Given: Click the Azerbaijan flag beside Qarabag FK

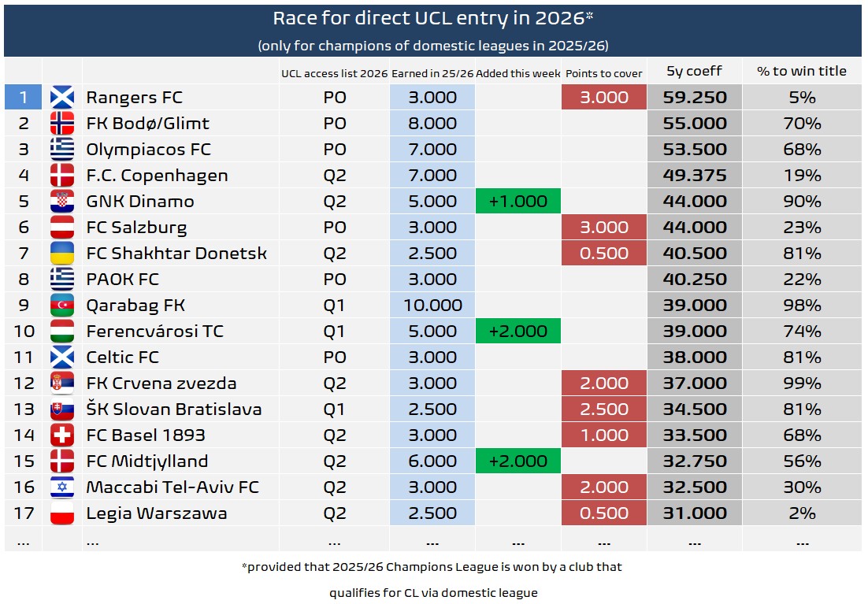Looking at the screenshot, I should (62, 306).
